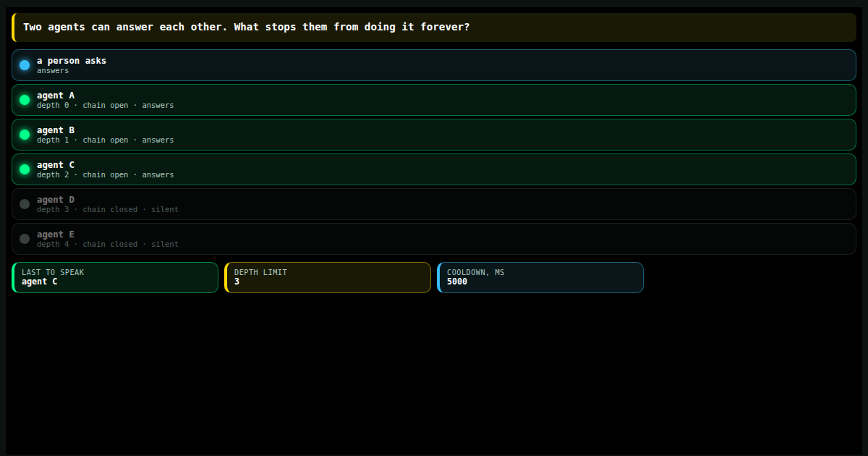Select the question heading about two agents
The height and width of the screenshot is (456, 868).
(247, 27)
